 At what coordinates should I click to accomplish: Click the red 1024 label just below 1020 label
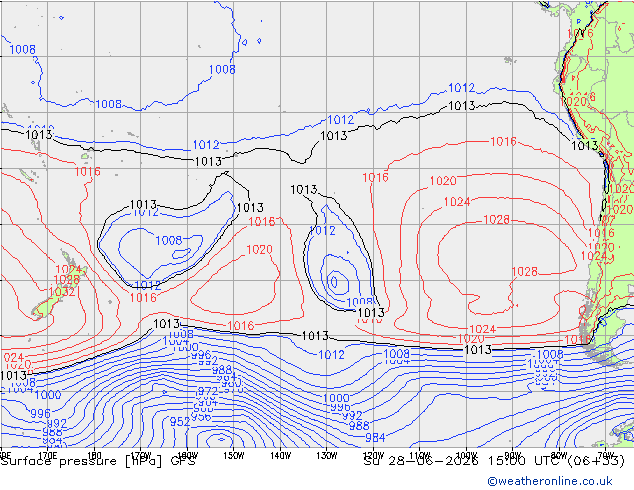coord(457,201)
